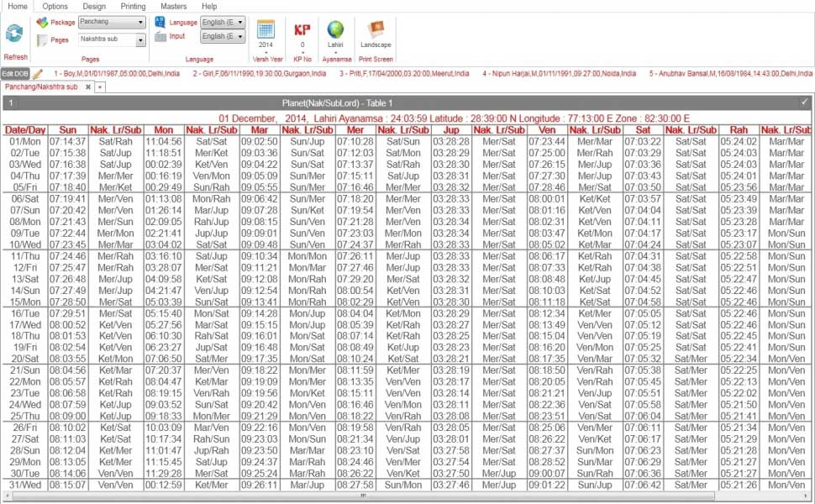This screenshot has height=504, width=815.
Task: Click the 21/Sun date row cell
Action: click(x=25, y=370)
